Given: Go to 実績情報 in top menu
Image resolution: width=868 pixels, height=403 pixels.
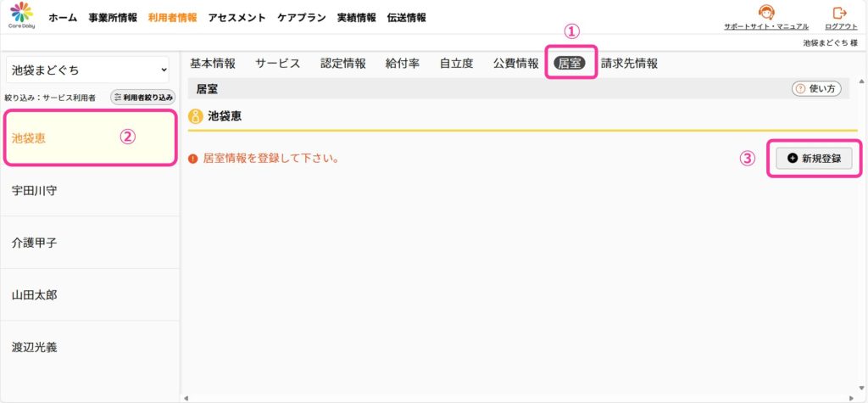Looking at the screenshot, I should click(357, 18).
